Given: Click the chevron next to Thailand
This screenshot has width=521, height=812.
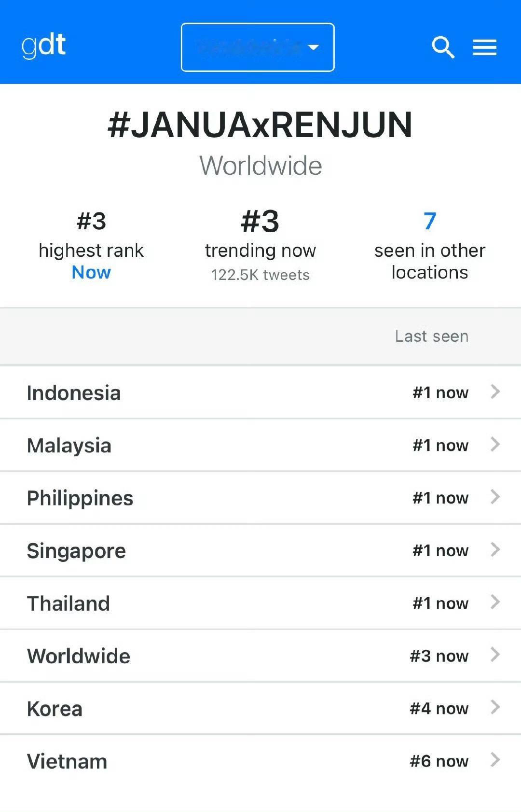Looking at the screenshot, I should click(495, 602).
